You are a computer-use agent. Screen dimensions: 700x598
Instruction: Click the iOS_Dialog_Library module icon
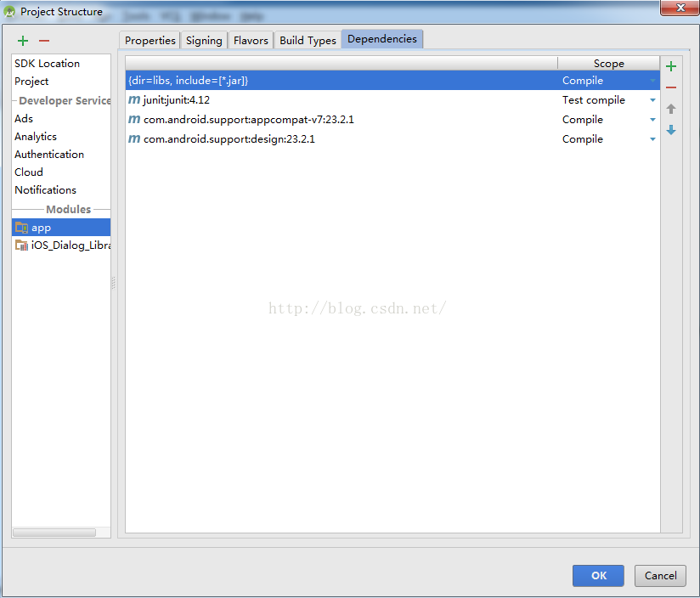21,245
